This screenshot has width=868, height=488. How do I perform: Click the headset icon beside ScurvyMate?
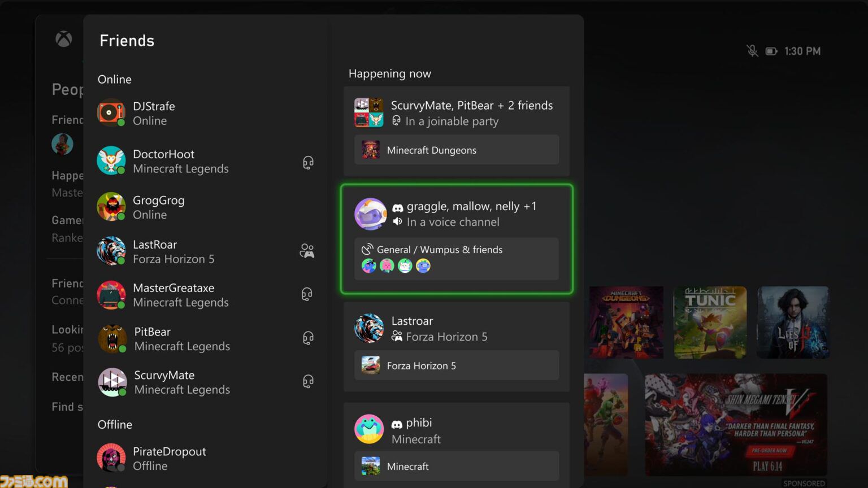(308, 382)
